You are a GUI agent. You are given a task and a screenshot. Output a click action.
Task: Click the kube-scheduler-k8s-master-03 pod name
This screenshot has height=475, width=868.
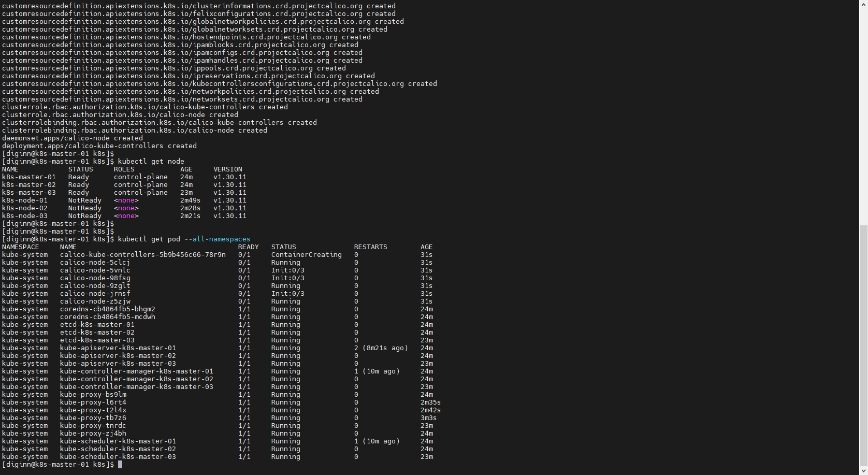point(118,457)
